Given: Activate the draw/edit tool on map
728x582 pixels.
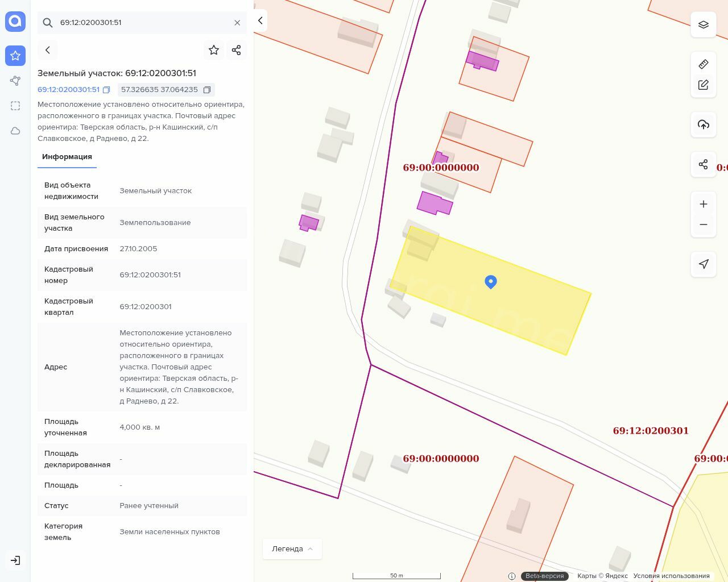Looking at the screenshot, I should (x=703, y=85).
